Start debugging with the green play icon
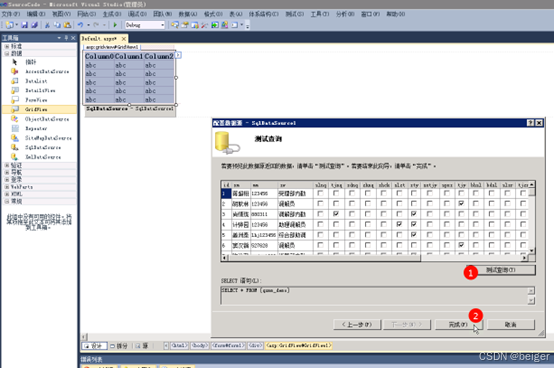Viewport: 554px width, 368px height. pyautogui.click(x=115, y=25)
